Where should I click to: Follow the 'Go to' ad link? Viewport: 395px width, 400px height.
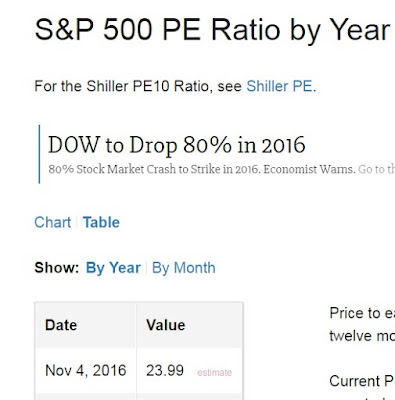(x=376, y=169)
